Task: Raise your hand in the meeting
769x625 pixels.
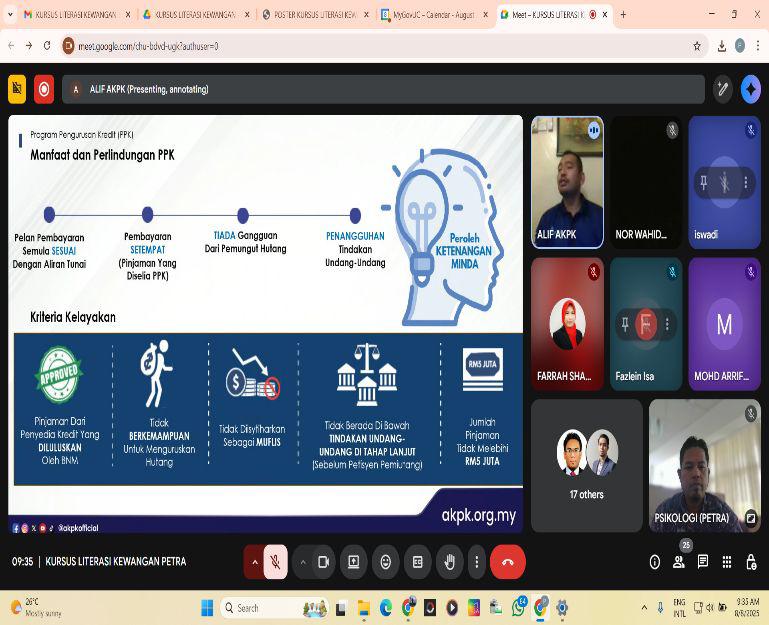Action: click(x=450, y=562)
